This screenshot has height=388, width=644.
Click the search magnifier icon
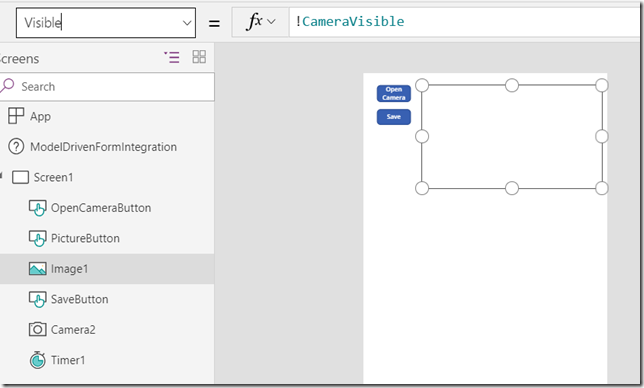pos(7,85)
